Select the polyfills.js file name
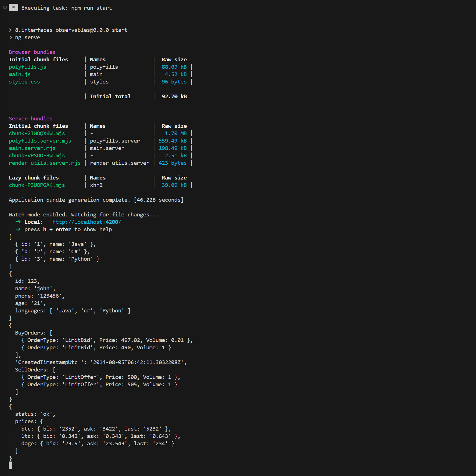Screen dimensions: 476x476 pyautogui.click(x=28, y=67)
